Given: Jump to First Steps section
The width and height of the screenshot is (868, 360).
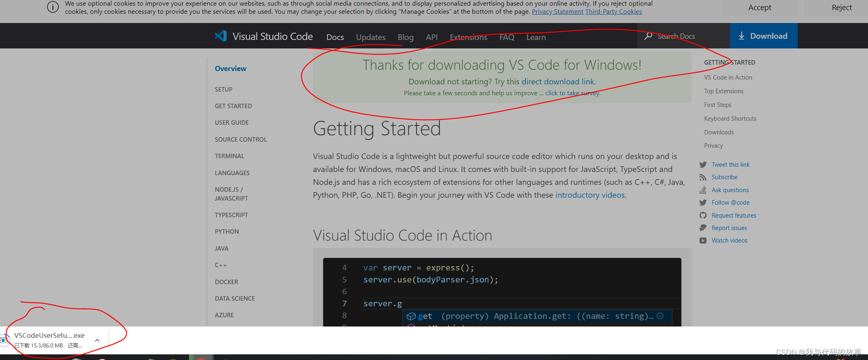Looking at the screenshot, I should pyautogui.click(x=718, y=105).
